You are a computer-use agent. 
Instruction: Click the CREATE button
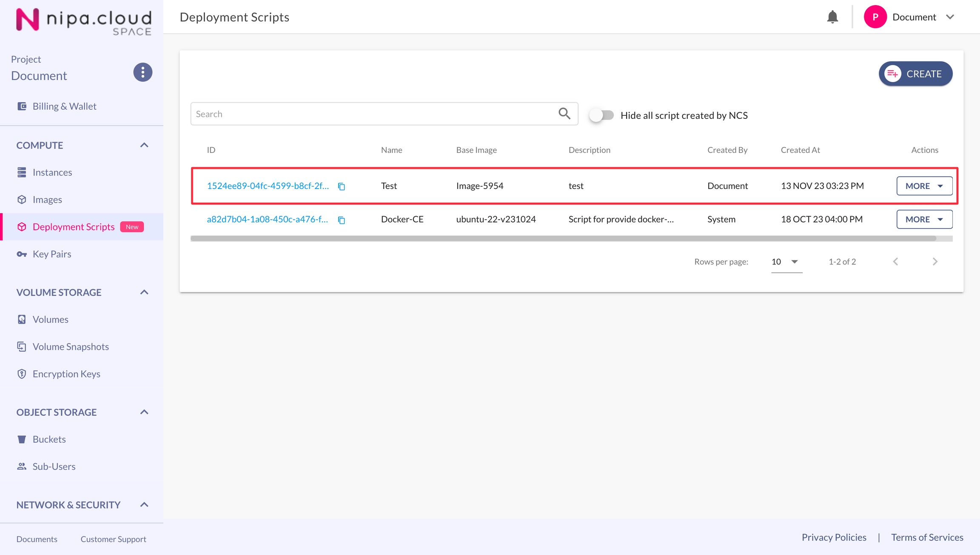coord(915,74)
